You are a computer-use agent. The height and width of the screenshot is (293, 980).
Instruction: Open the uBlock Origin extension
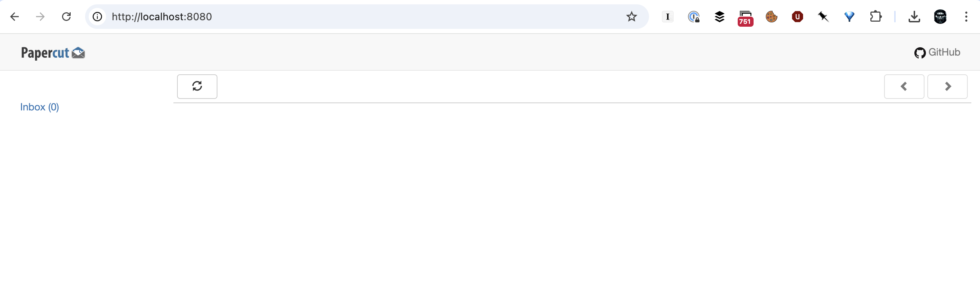[x=798, y=17]
